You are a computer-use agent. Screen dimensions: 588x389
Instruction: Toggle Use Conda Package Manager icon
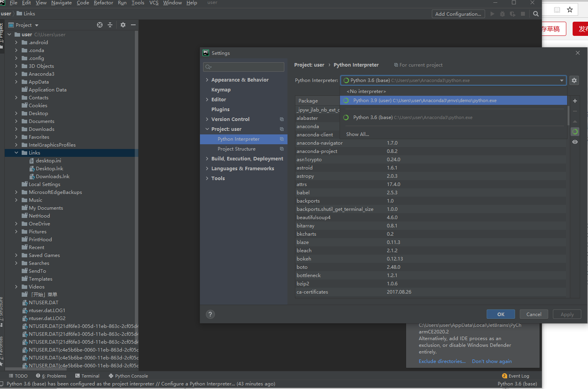point(575,131)
